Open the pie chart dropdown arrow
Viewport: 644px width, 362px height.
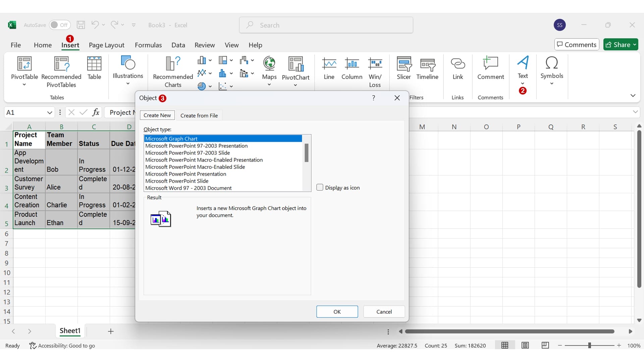tap(210, 86)
